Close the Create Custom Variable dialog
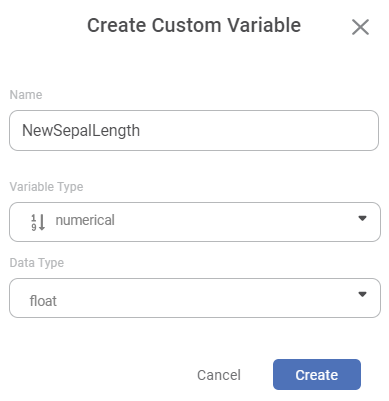Image resolution: width=389 pixels, height=401 pixels. (x=360, y=27)
